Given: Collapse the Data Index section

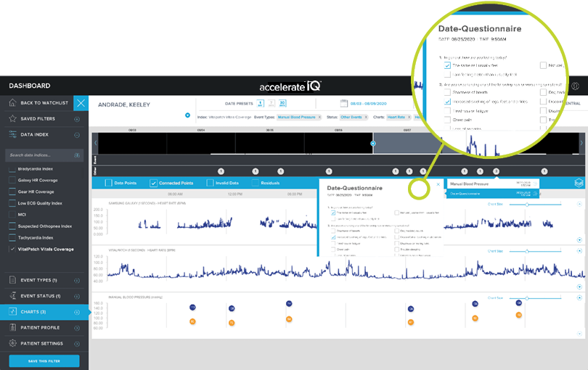Looking at the screenshot, I should (x=77, y=135).
